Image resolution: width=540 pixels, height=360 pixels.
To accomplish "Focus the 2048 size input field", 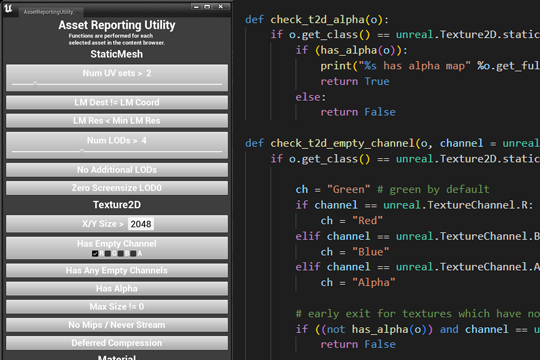I will [x=141, y=224].
